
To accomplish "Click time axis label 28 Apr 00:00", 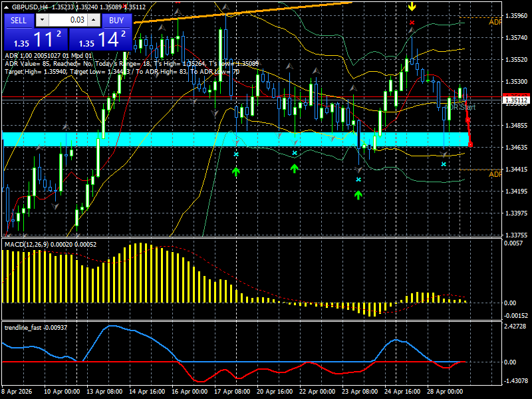I will click(445, 392).
